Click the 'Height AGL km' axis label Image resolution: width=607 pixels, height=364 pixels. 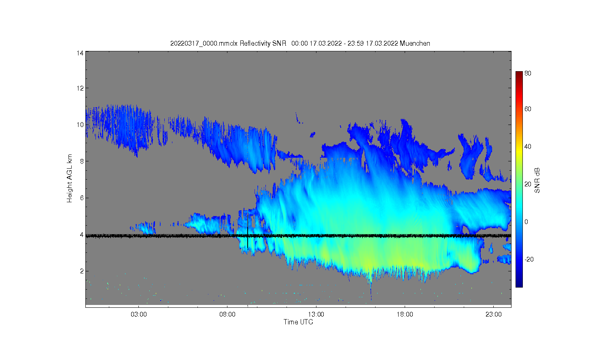pos(70,178)
